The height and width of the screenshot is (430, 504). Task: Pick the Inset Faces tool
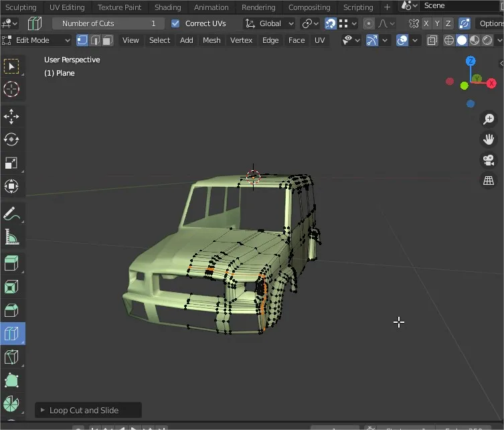(x=11, y=287)
